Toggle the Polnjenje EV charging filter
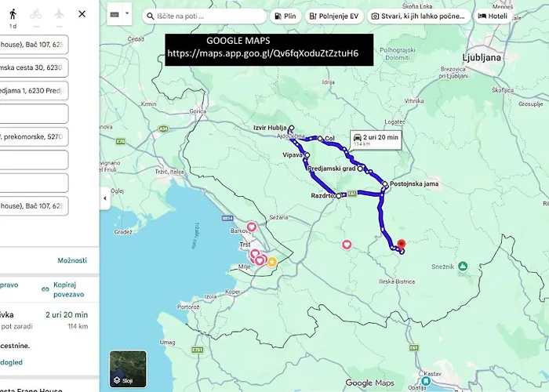 pos(333,16)
